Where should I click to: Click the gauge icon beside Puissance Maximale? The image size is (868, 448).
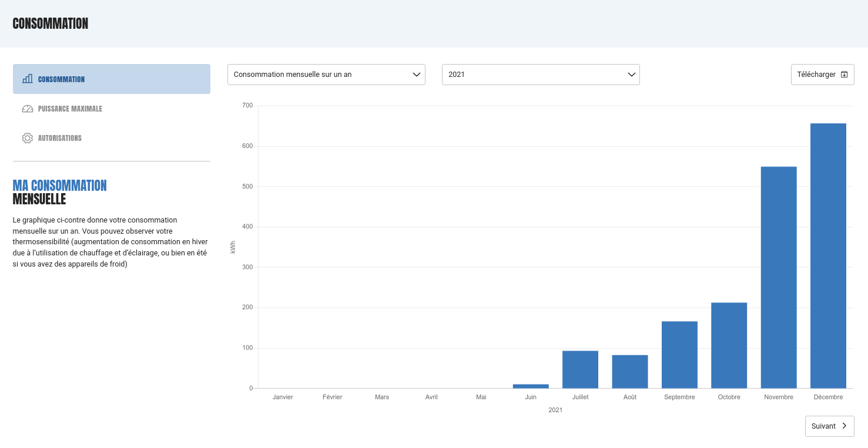(27, 109)
